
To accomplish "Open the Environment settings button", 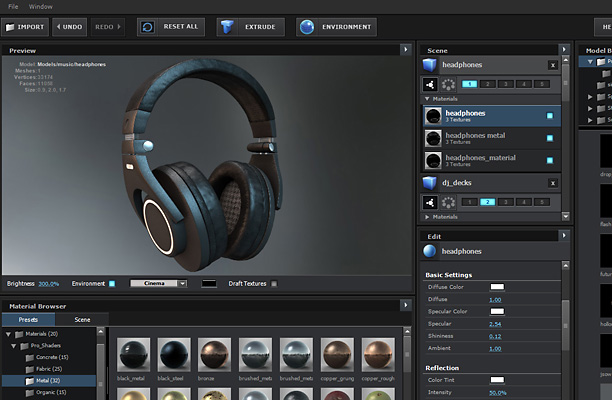I will pos(335,27).
